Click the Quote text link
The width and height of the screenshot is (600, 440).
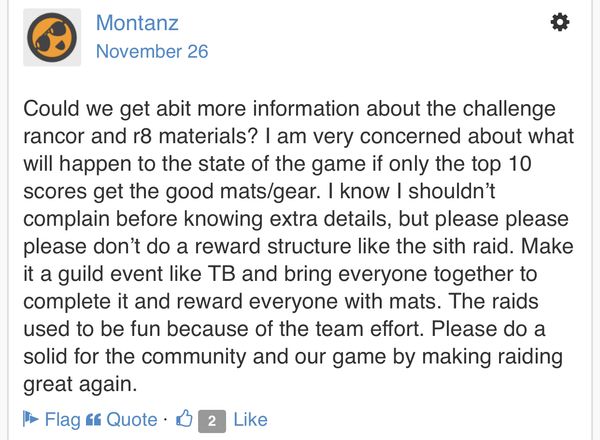click(x=131, y=420)
